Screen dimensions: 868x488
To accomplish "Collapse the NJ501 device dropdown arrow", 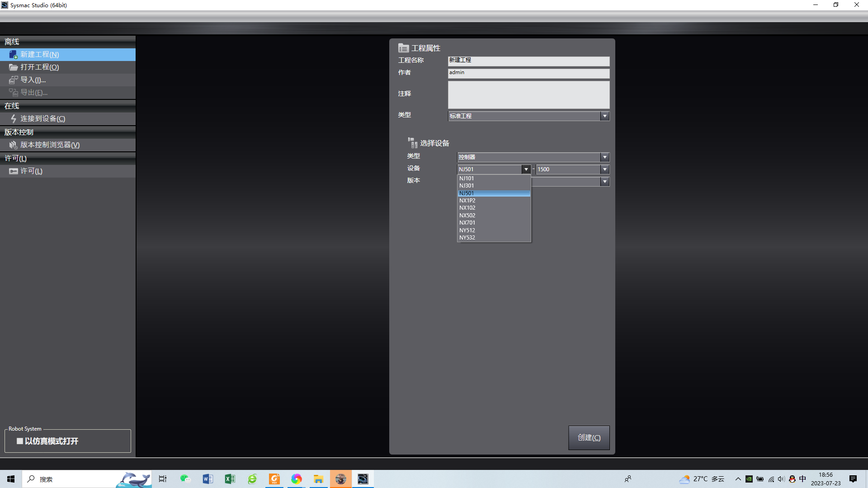I will point(526,169).
